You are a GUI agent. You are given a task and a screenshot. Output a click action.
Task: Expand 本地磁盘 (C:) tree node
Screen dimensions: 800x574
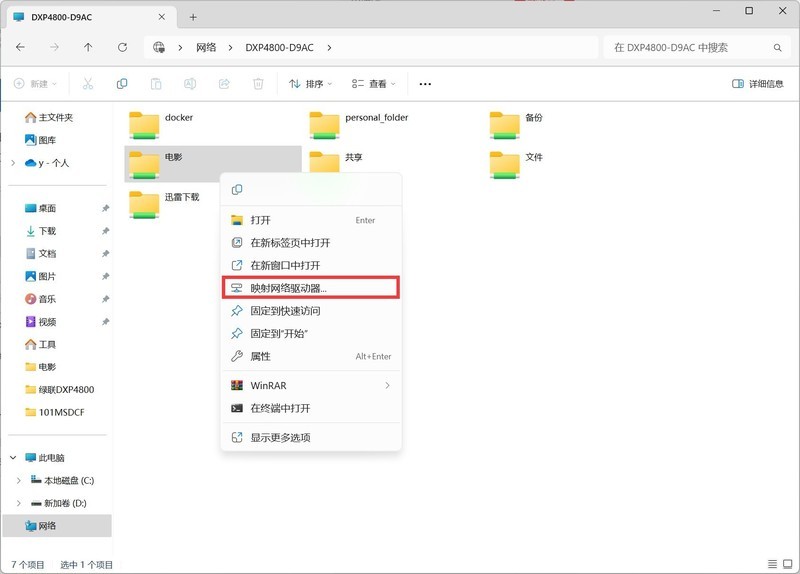[x=19, y=481]
